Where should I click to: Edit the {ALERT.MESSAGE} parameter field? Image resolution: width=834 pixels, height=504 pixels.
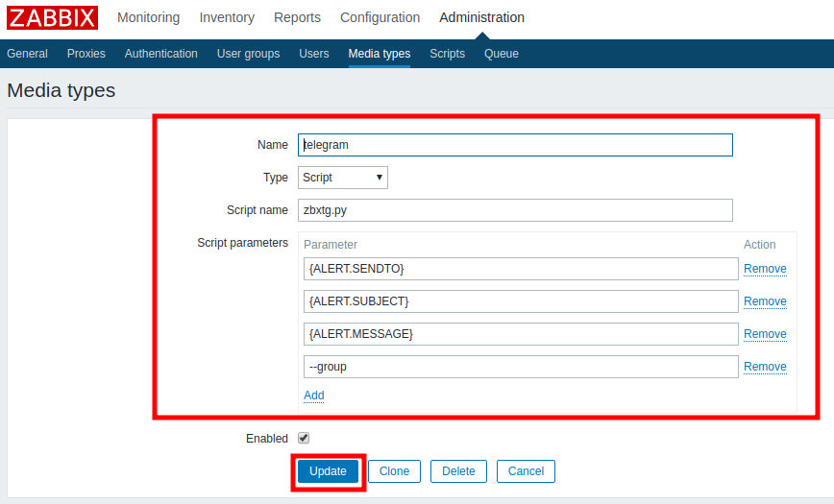pyautogui.click(x=521, y=334)
